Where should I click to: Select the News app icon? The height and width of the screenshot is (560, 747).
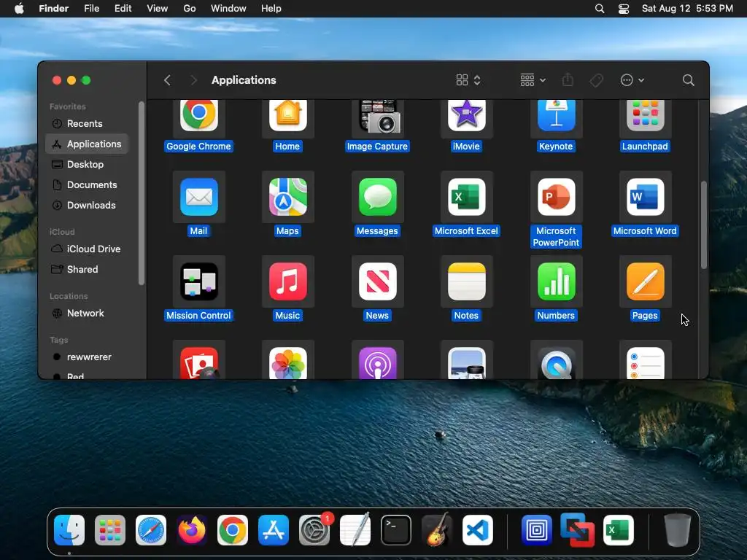pyautogui.click(x=377, y=281)
